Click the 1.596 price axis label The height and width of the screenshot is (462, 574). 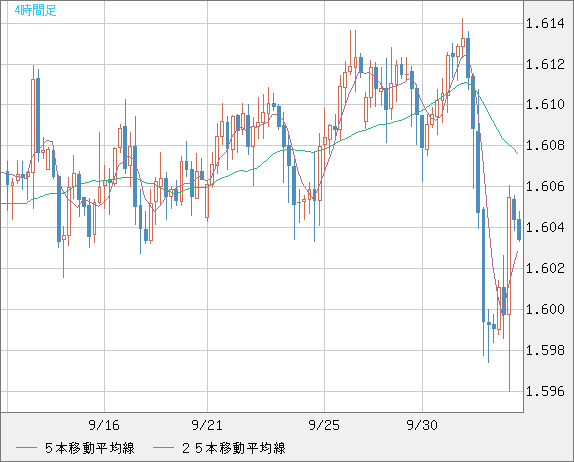(545, 392)
